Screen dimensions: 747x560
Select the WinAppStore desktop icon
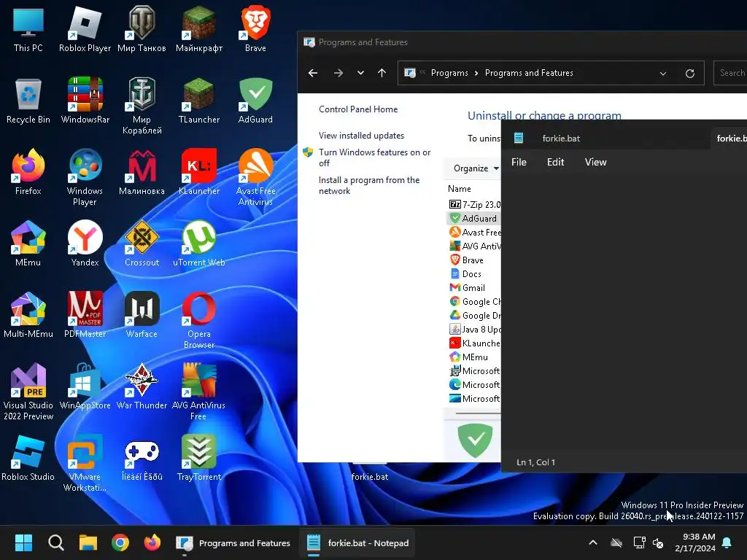pos(85,386)
